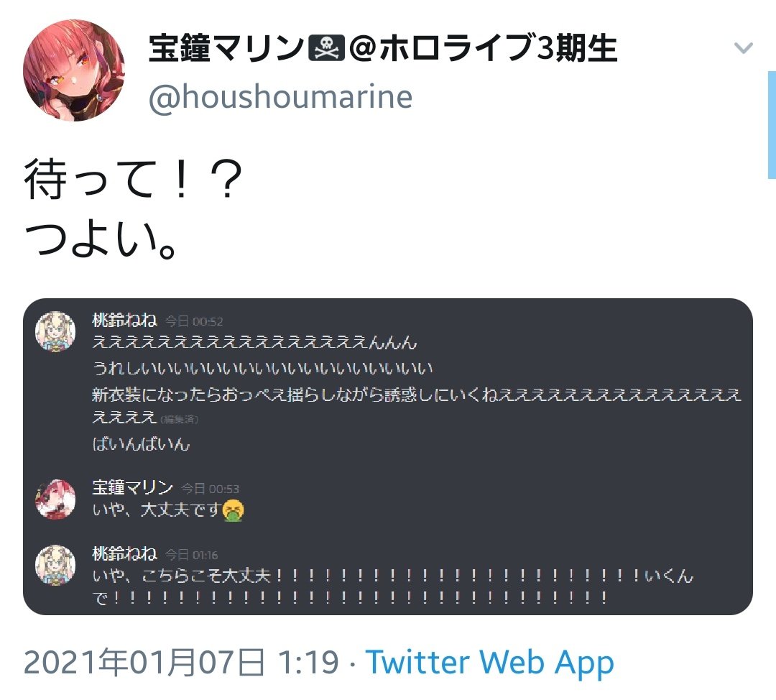Select the 桃鈴ねね username above 00:52 message
Screen dimensions: 776x700
[125, 321]
